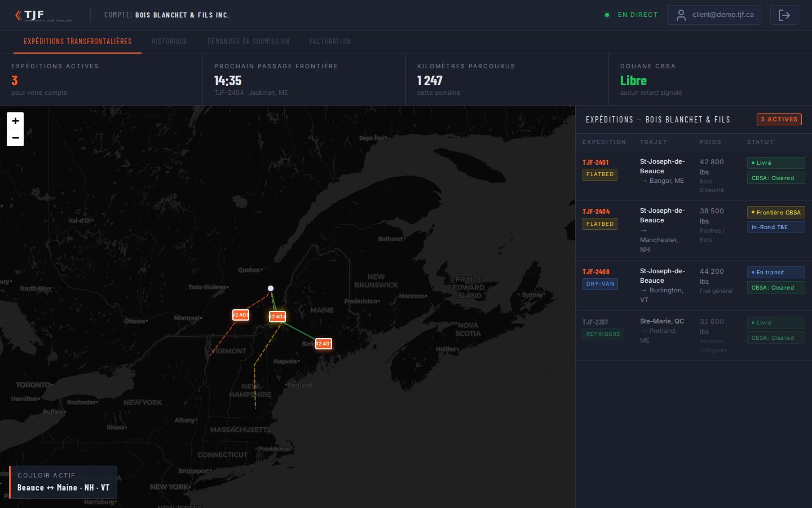Open Expéditions transfrontalières tab
The width and height of the screenshot is (812, 508).
pos(78,42)
